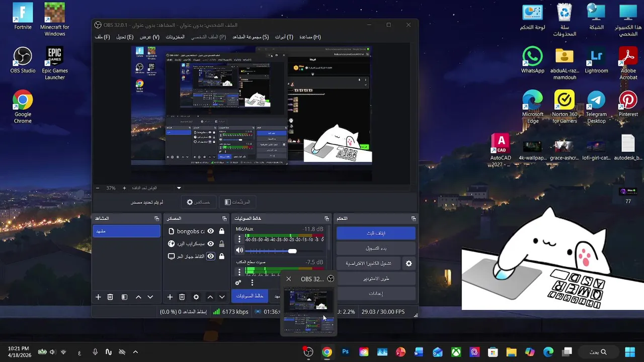The width and height of the screenshot is (644, 362).
Task: Open AutoCAD 2027 desktop shortcut
Action: click(501, 150)
